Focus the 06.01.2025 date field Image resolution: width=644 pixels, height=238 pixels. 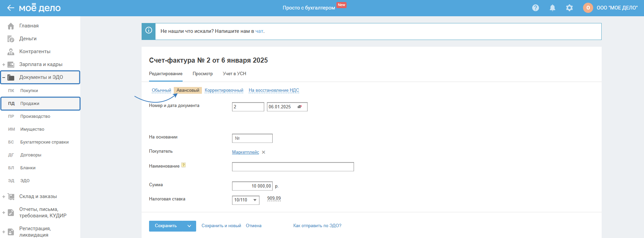[287, 107]
